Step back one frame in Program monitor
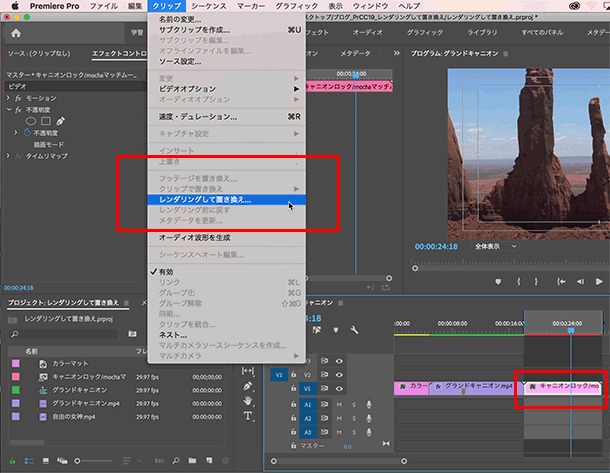 580,282
